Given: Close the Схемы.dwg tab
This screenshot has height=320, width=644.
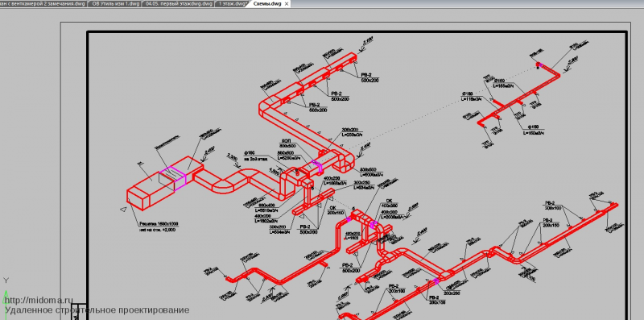Looking at the screenshot, I should [x=287, y=4].
